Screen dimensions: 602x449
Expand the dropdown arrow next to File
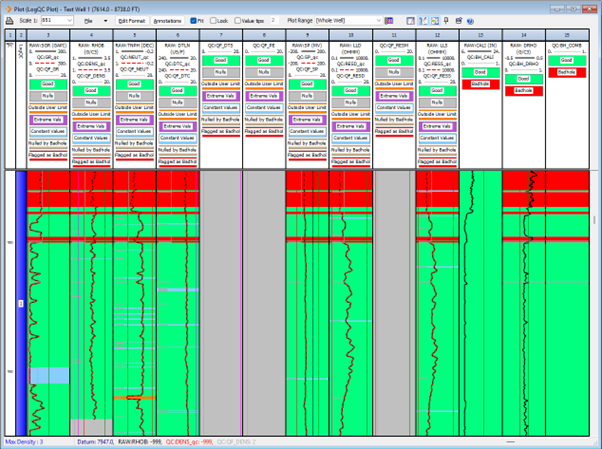pyautogui.click(x=106, y=21)
